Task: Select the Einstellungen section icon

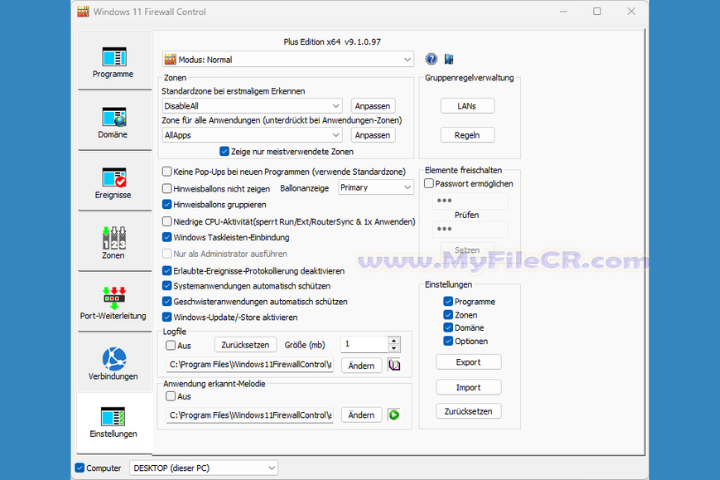Action: (x=113, y=417)
